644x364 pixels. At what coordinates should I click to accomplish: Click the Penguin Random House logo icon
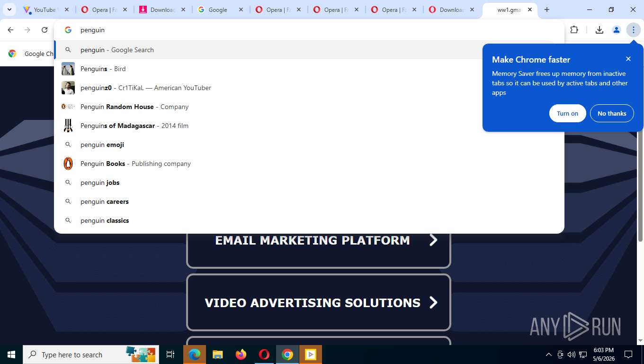68,107
